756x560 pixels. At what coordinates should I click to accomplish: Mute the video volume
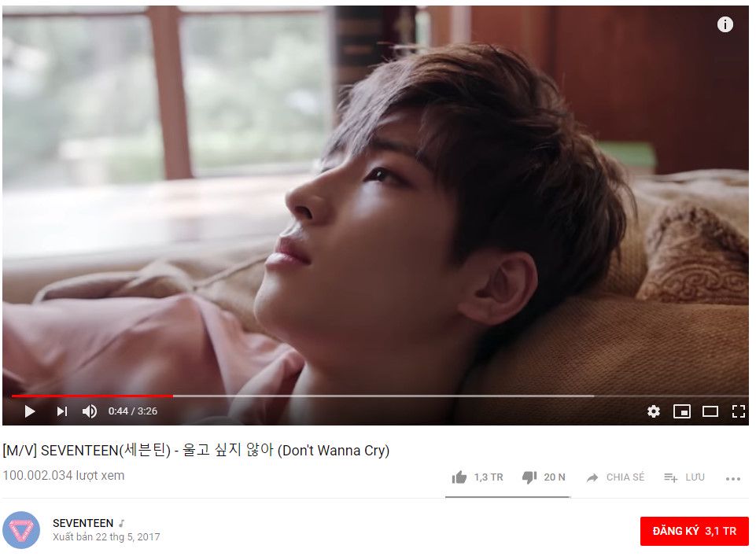coord(90,411)
